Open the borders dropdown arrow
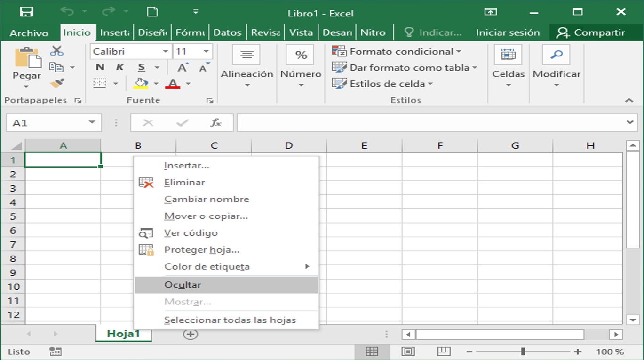Screen dimensions: 644x360 point(116,84)
